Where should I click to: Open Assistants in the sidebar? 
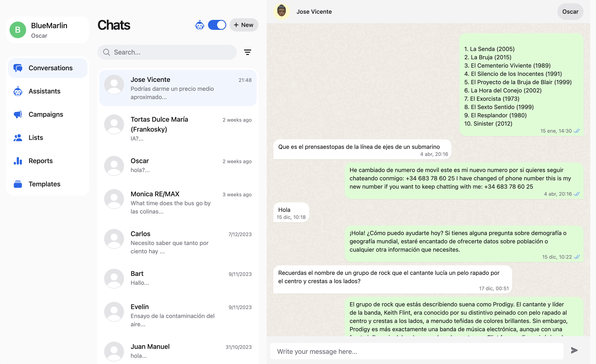tap(45, 91)
